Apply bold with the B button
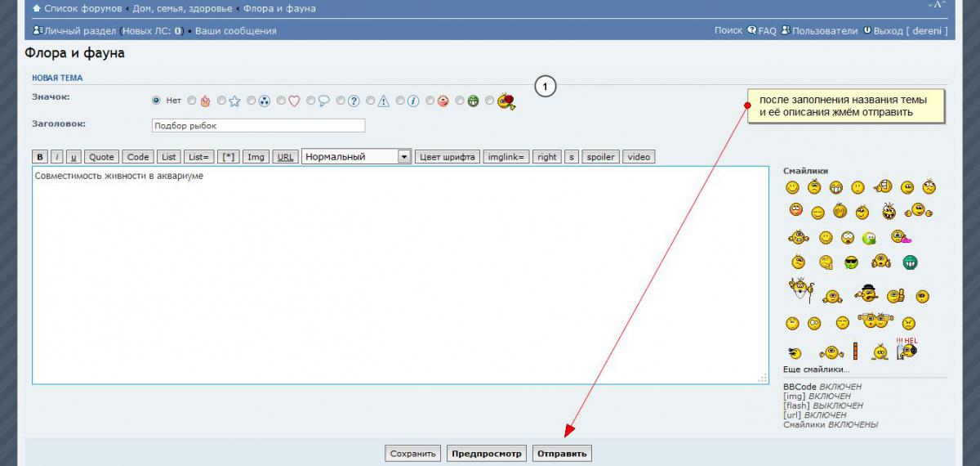 (x=40, y=157)
